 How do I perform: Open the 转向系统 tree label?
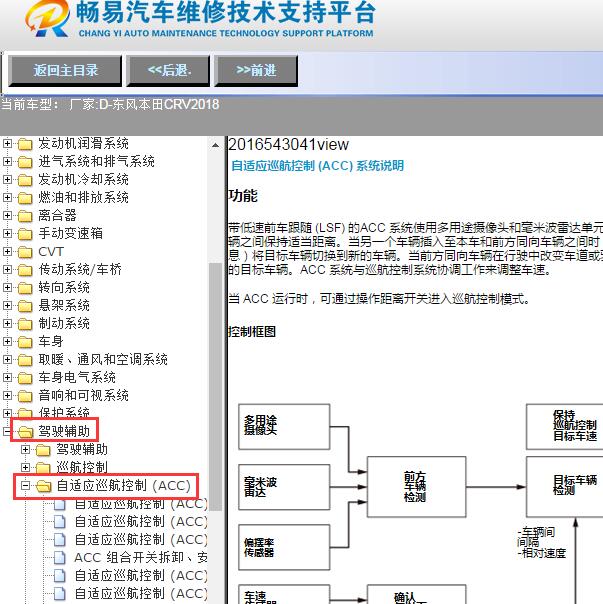[64, 287]
